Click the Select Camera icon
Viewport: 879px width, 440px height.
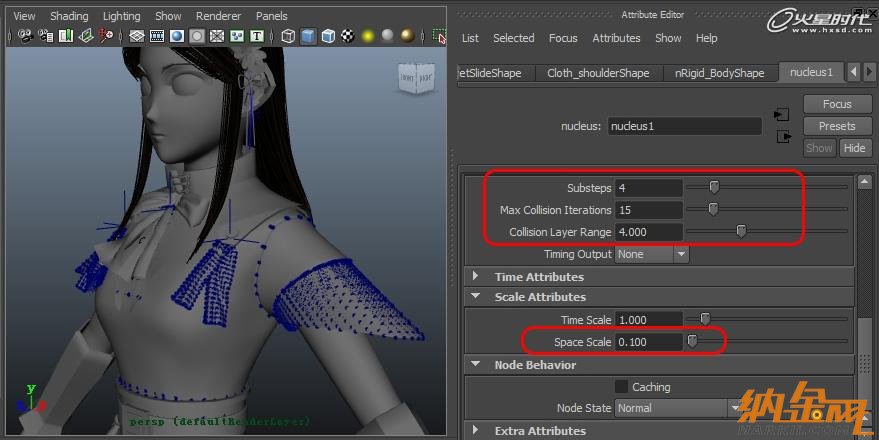26,36
